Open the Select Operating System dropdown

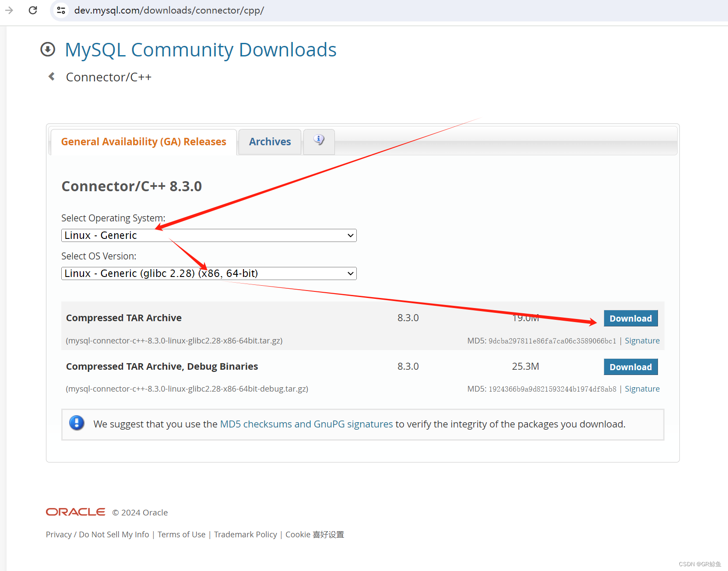point(209,235)
